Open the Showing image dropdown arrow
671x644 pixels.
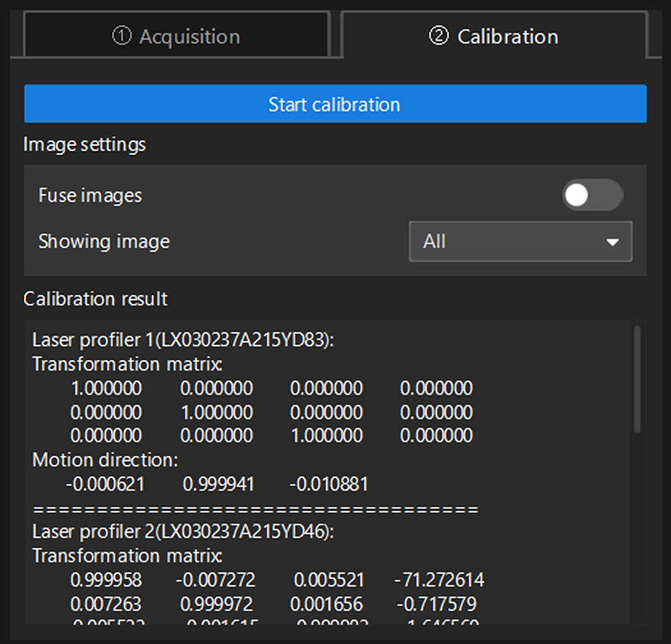tap(613, 242)
